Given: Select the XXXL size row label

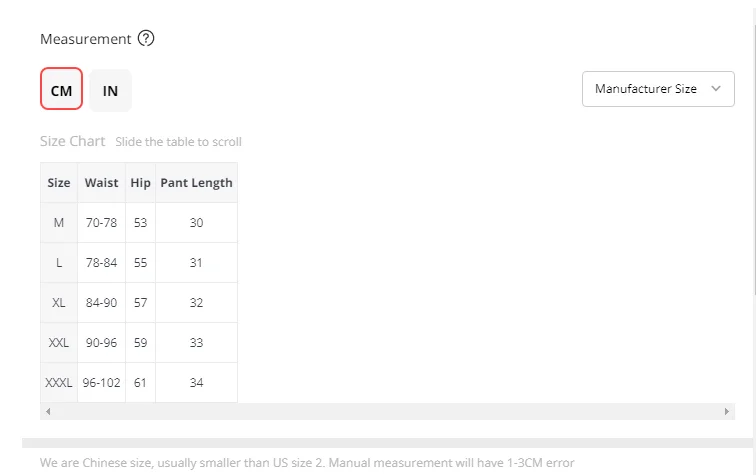Looking at the screenshot, I should 59,383.
